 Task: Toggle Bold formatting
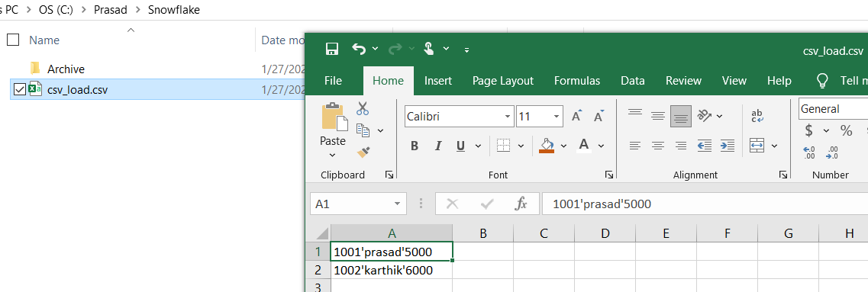(x=414, y=146)
